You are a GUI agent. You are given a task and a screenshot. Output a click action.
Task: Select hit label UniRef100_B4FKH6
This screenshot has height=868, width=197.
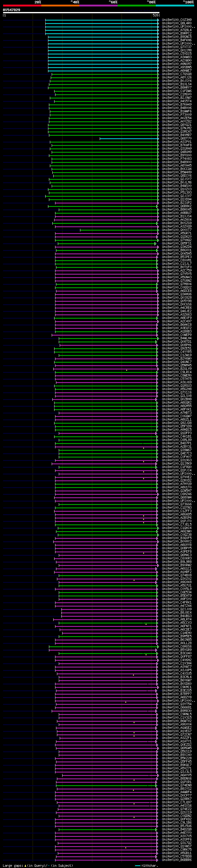coord(177,40)
